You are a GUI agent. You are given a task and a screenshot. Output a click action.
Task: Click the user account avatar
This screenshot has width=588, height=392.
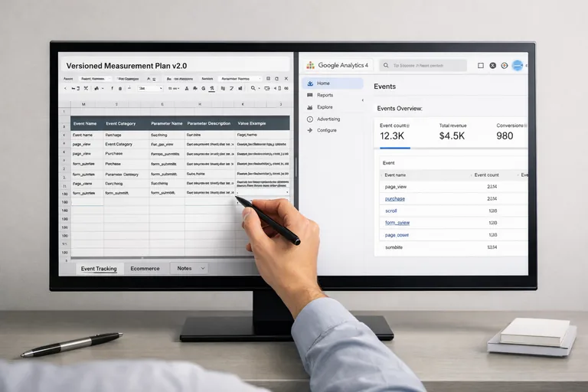pos(518,66)
